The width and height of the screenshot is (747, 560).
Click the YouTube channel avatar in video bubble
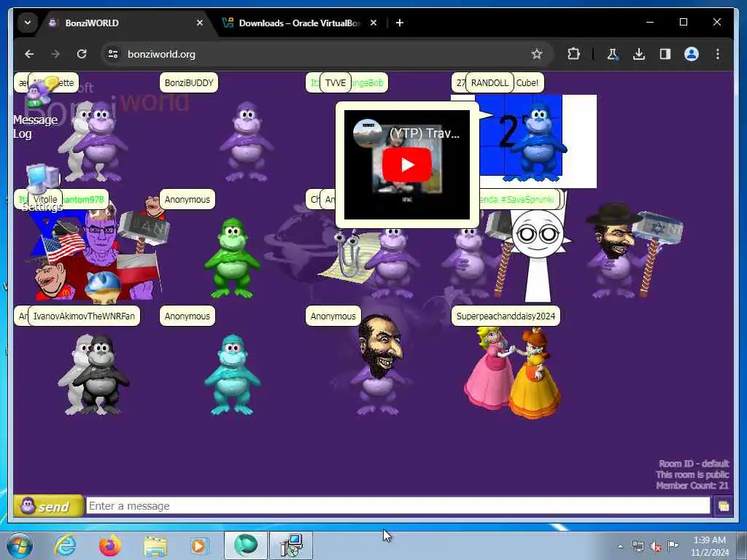[x=368, y=133]
